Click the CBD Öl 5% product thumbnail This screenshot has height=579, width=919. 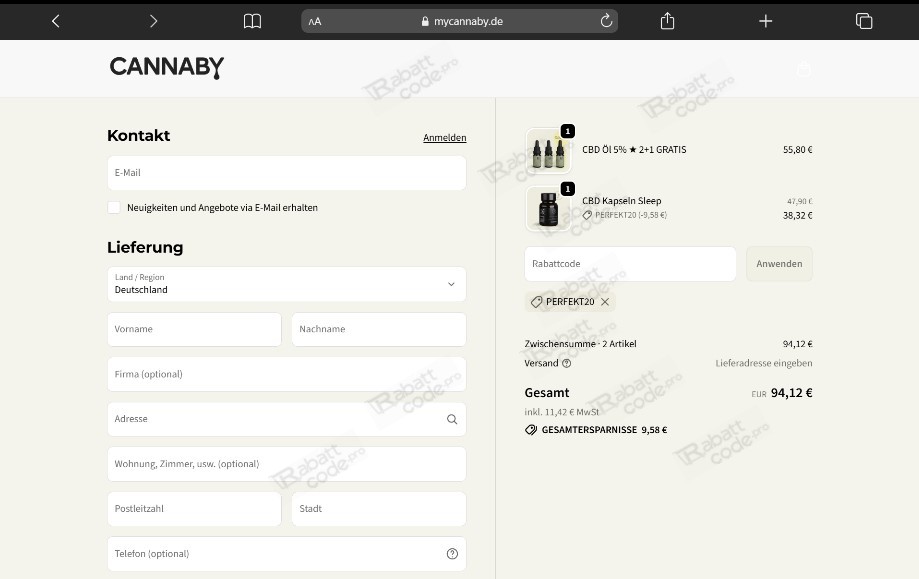[x=549, y=151]
